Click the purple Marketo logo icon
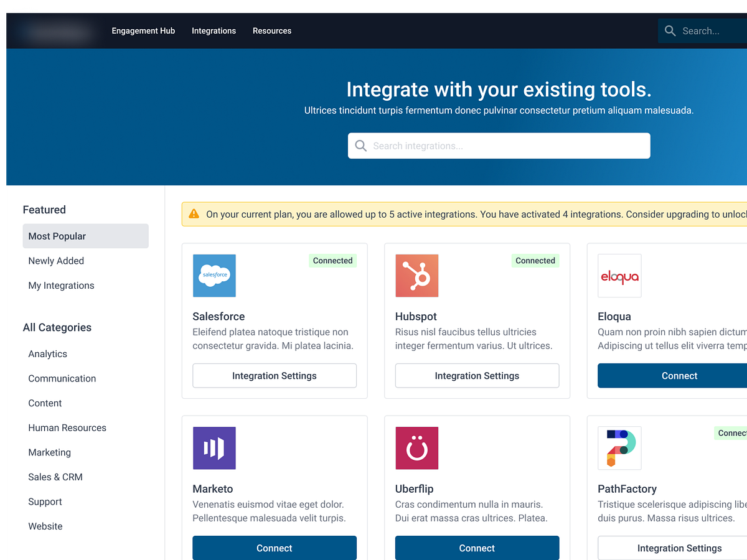The height and width of the screenshot is (560, 747). coord(214,447)
